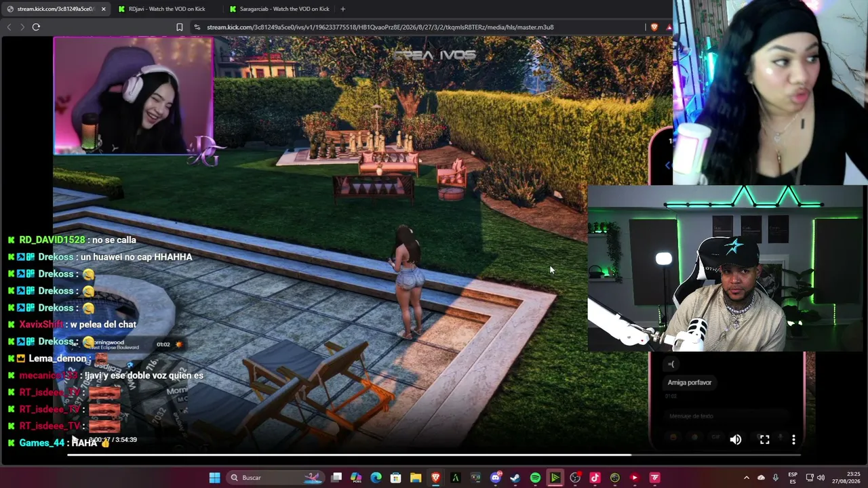Show hidden system tray icons
The image size is (868, 488).
[x=747, y=478]
